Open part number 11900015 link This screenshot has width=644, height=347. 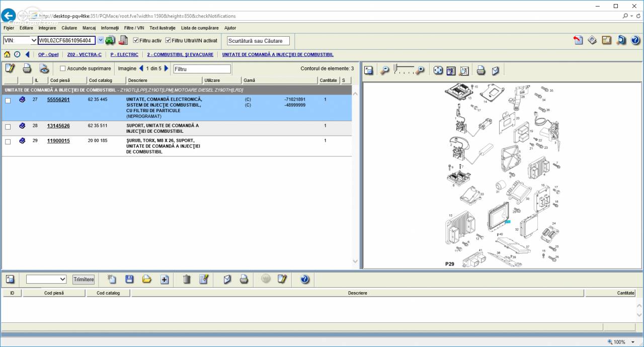(58, 141)
